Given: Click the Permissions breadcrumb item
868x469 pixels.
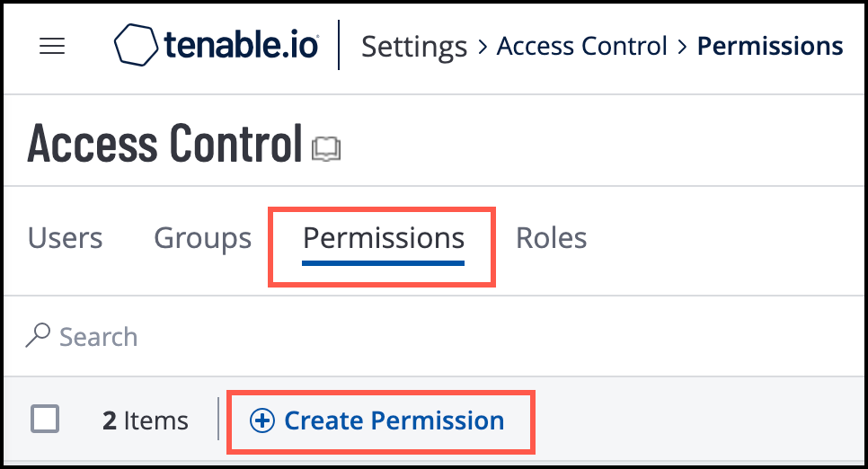Looking at the screenshot, I should coord(770,46).
